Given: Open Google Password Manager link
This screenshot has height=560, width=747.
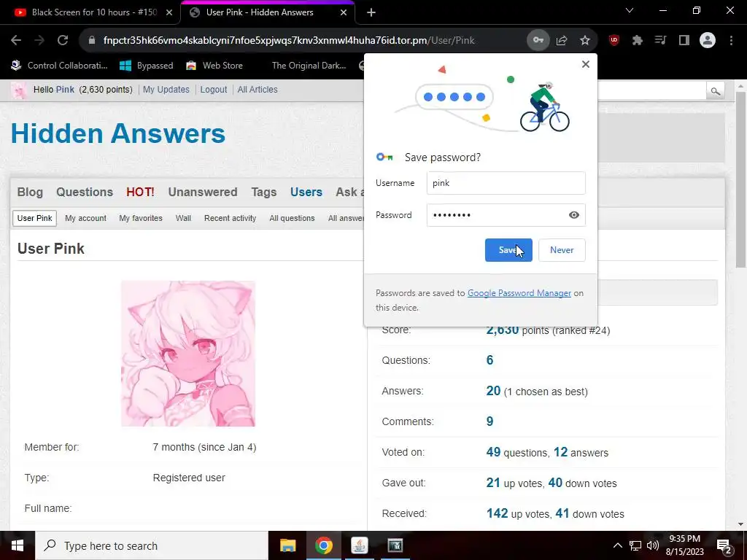Looking at the screenshot, I should click(519, 293).
